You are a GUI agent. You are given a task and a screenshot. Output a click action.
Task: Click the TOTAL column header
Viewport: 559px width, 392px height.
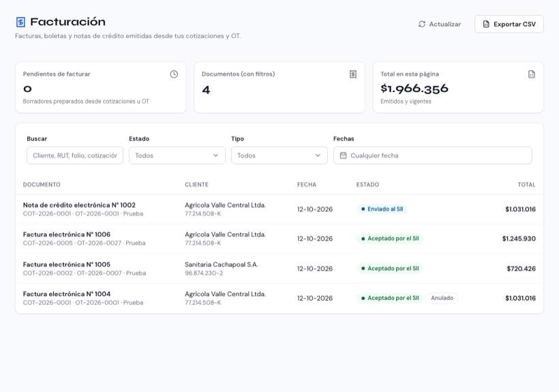point(526,185)
